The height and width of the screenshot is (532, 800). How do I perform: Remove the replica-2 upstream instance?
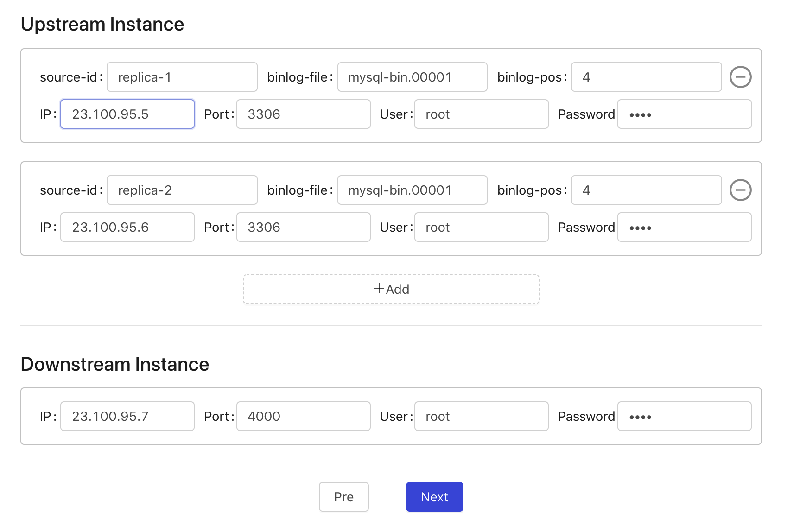click(740, 190)
